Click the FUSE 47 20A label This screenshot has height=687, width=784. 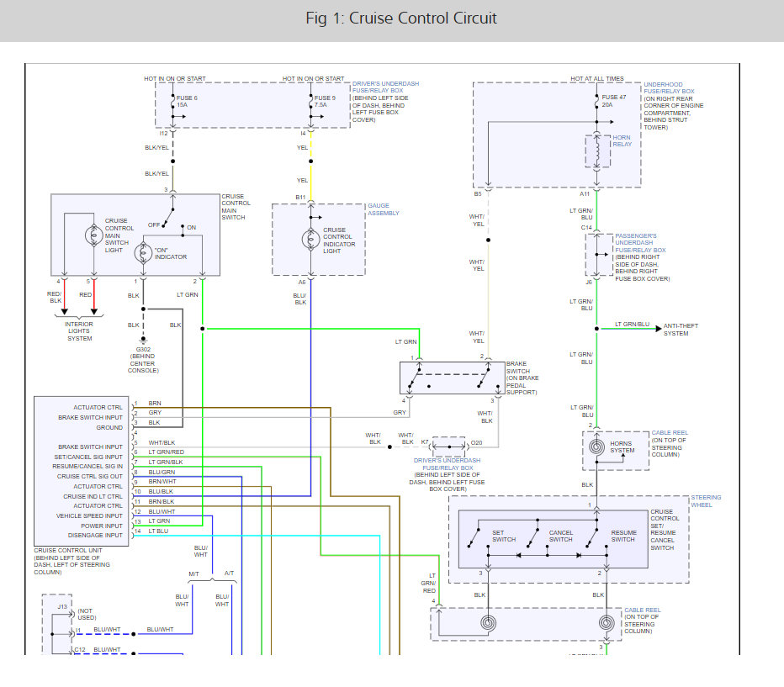tap(614, 101)
